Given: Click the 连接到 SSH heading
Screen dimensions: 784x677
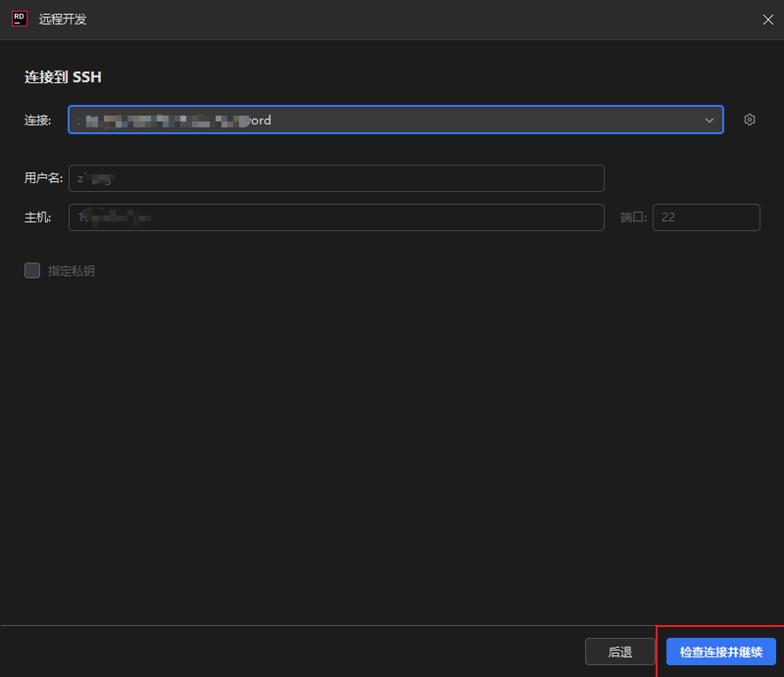Looking at the screenshot, I should click(63, 76).
